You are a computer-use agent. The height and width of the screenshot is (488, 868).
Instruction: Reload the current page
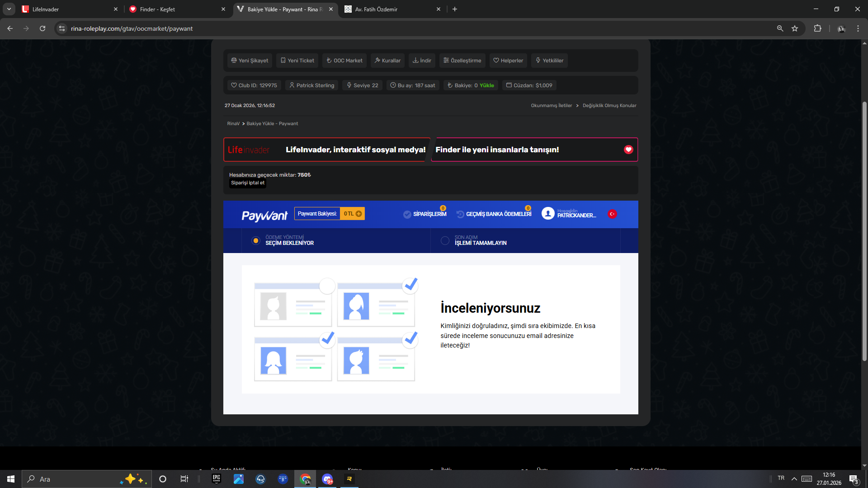click(42, 28)
